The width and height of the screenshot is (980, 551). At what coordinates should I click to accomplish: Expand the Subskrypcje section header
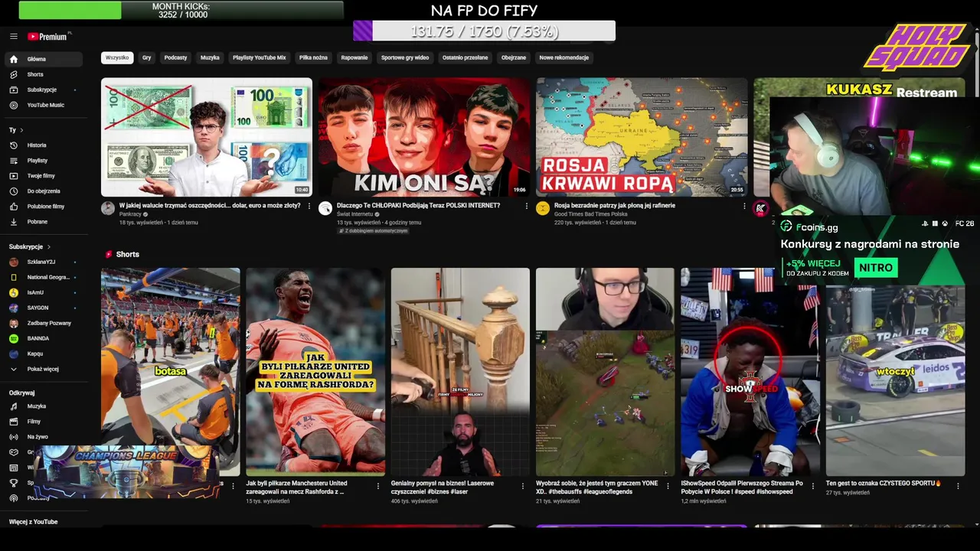30,247
